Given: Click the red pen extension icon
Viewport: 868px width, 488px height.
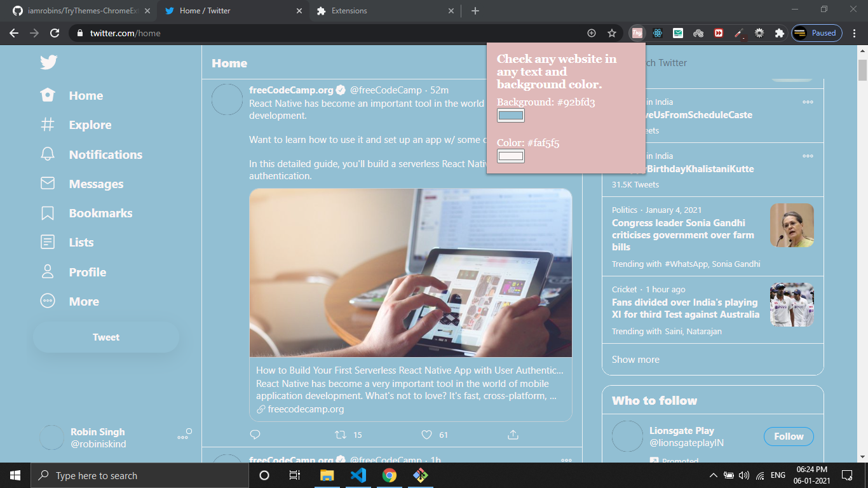Looking at the screenshot, I should click(739, 33).
